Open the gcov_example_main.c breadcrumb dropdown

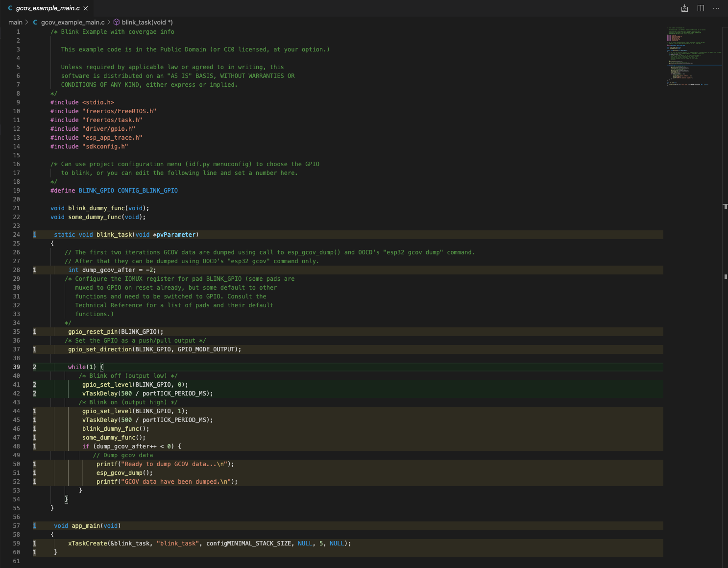click(x=72, y=22)
